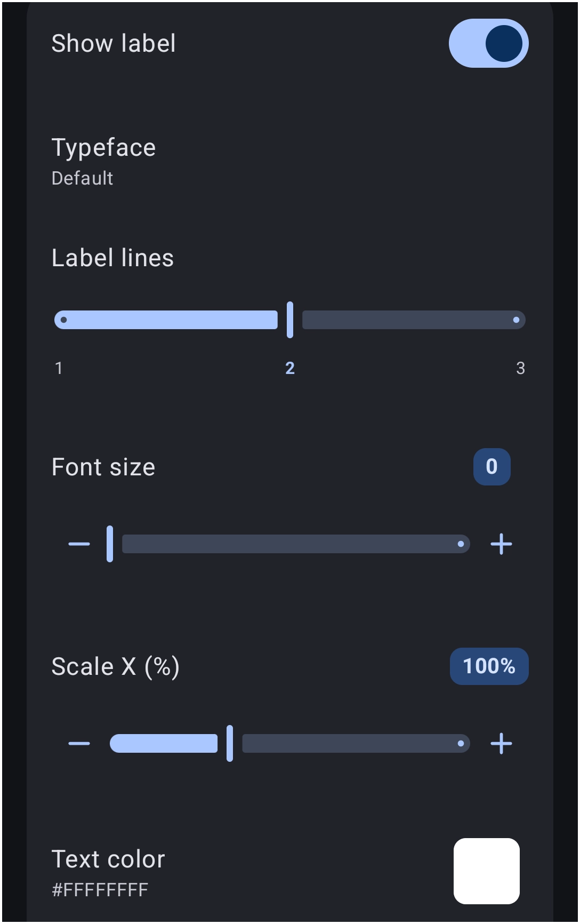The width and height of the screenshot is (580, 924).
Task: Click the Scale X slider handle
Action: (230, 743)
